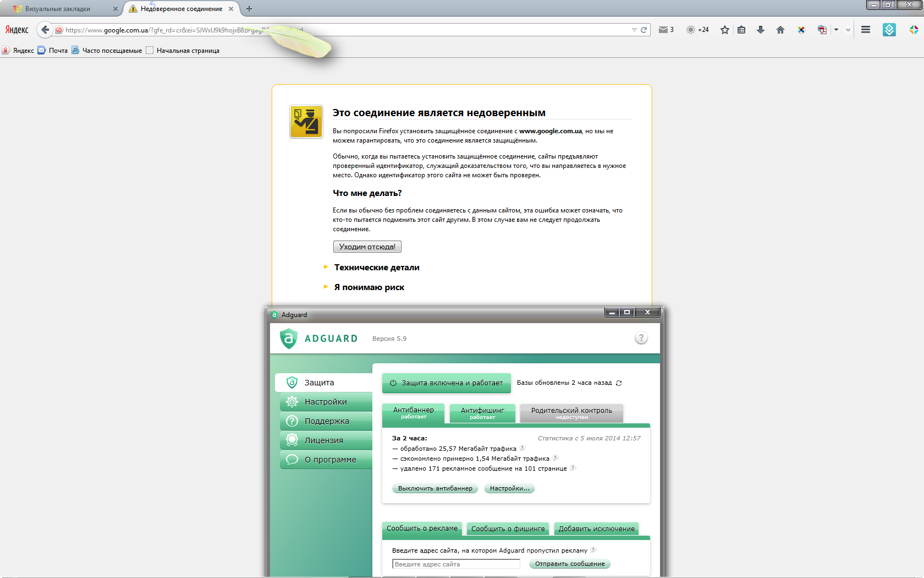Open Настройки in the Adguard sidebar
924x578 pixels.
(326, 402)
